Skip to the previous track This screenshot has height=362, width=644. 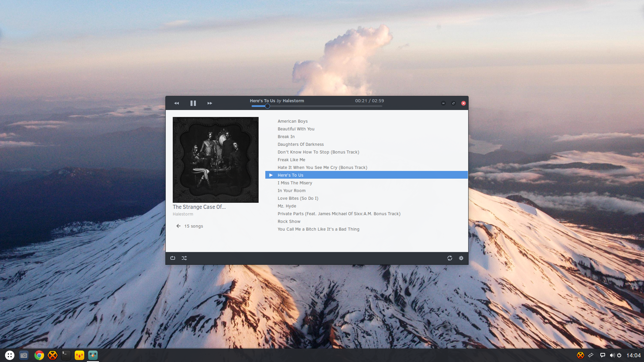(x=176, y=103)
